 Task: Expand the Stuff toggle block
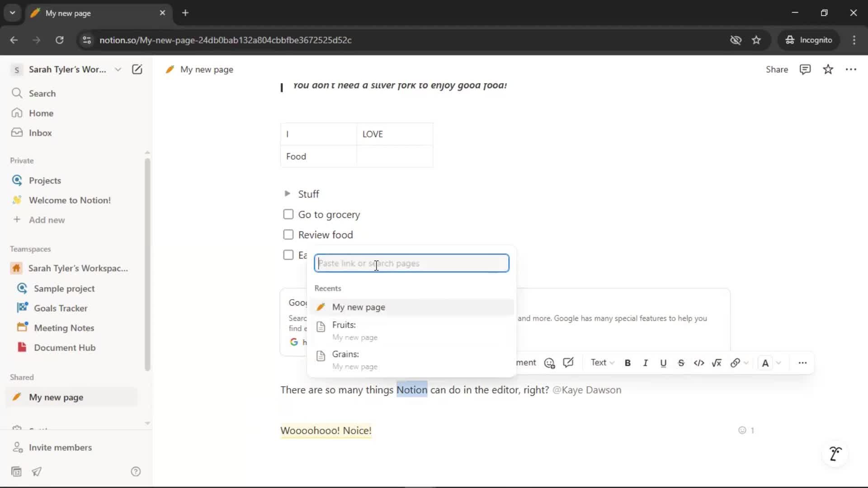point(287,194)
